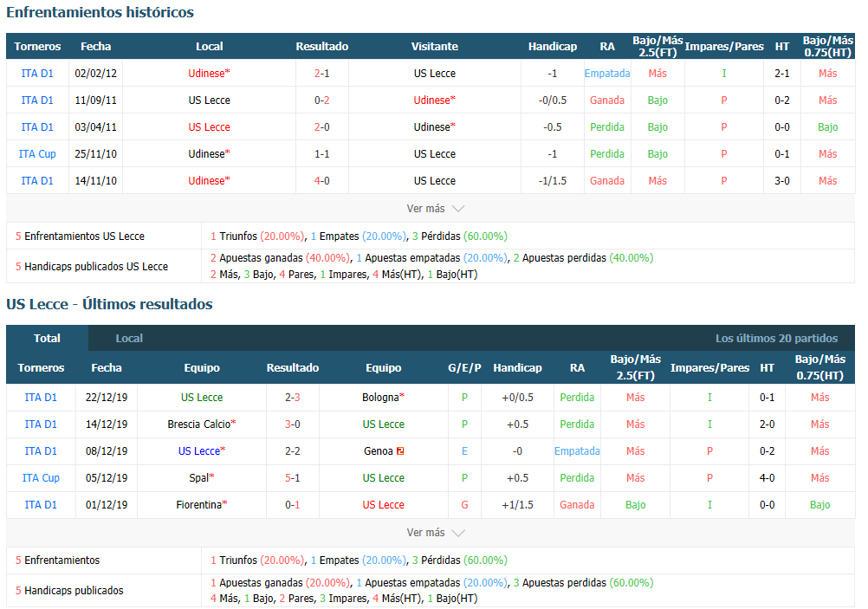Image resolution: width=868 pixels, height=609 pixels.
Task: Open ITA D1 link for 02/02/12 match
Action: pos(37,73)
